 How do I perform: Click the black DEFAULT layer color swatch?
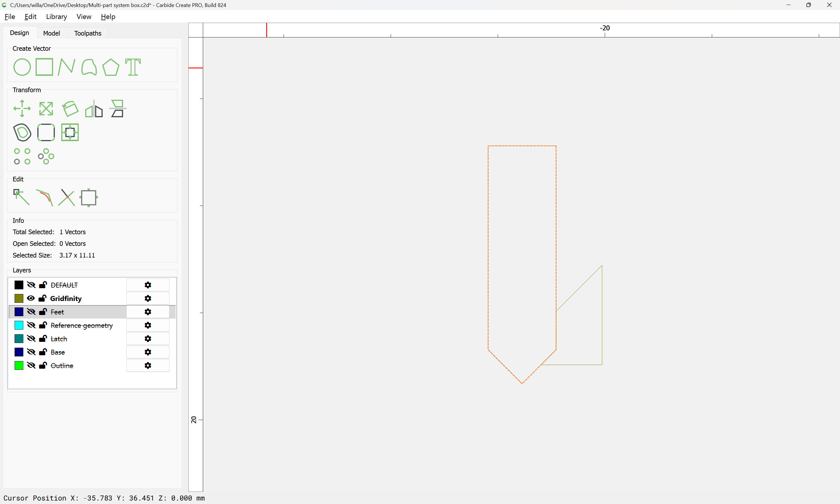[x=19, y=285]
